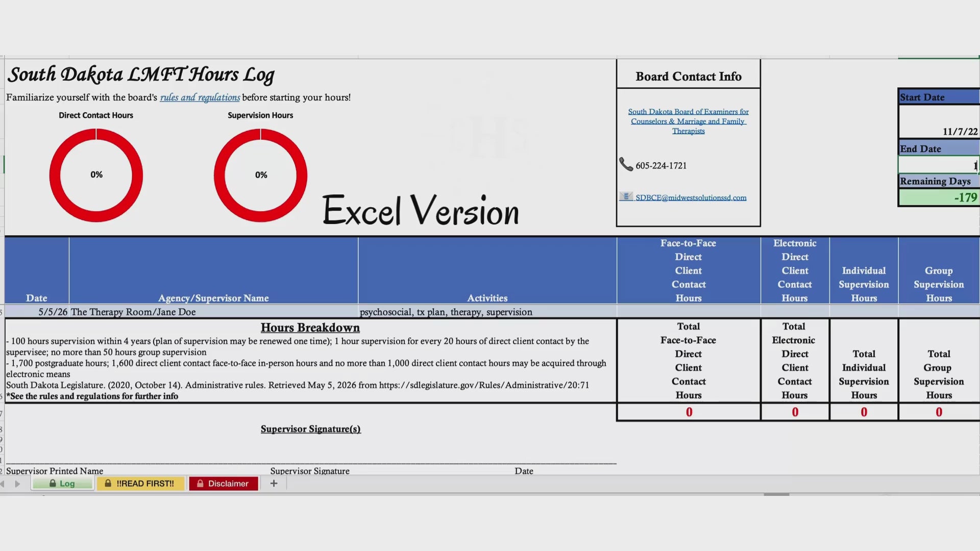Switch to the !!READ FIRST!! sheet tab
The width and height of the screenshot is (980, 551).
click(140, 483)
